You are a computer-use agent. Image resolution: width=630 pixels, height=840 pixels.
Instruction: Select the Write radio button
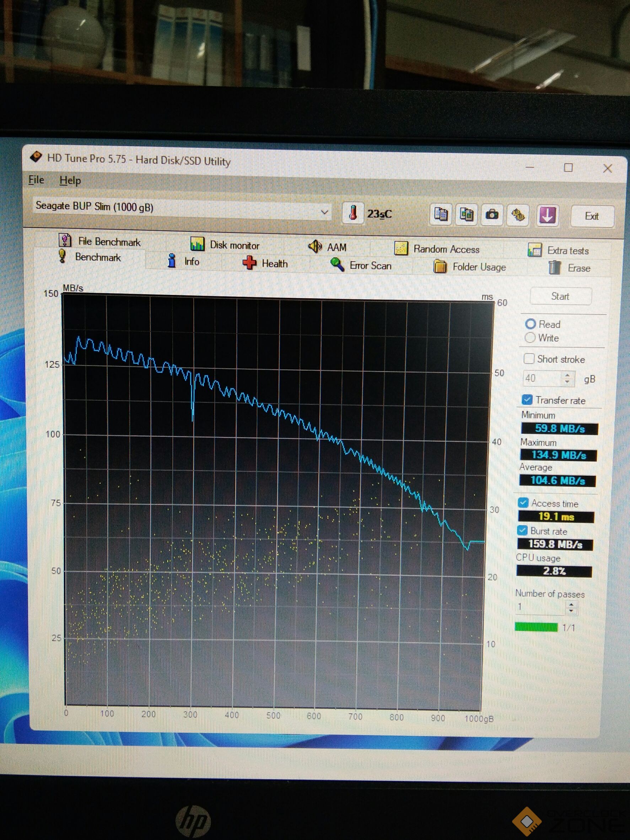(530, 338)
